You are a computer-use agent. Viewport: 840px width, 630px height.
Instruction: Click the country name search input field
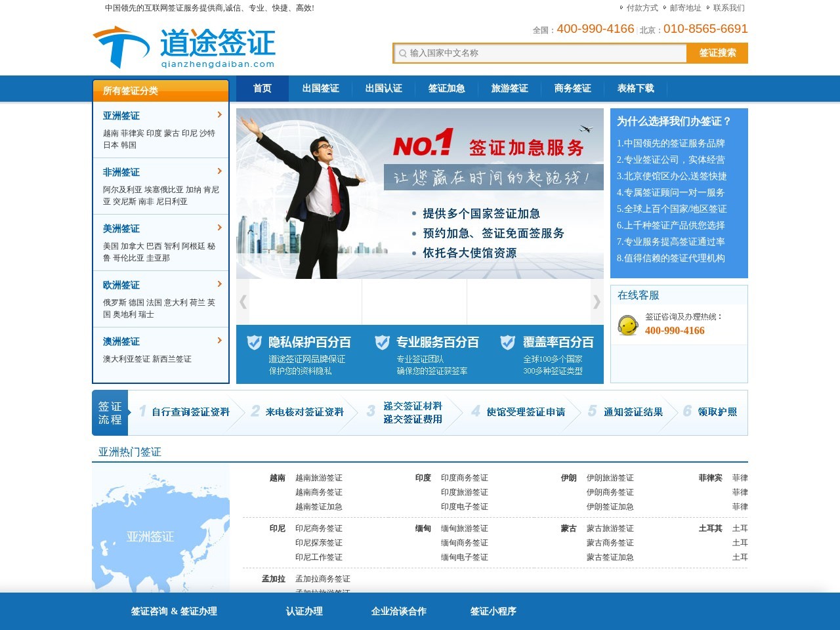[x=525, y=53]
